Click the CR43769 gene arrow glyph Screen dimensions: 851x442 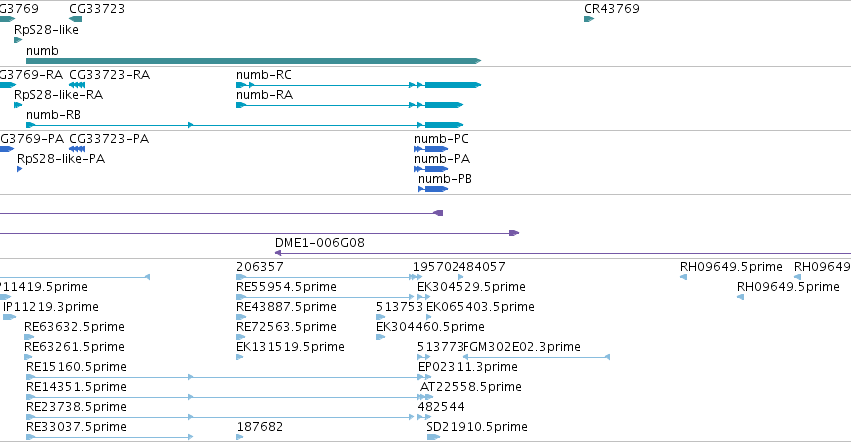pos(589,19)
